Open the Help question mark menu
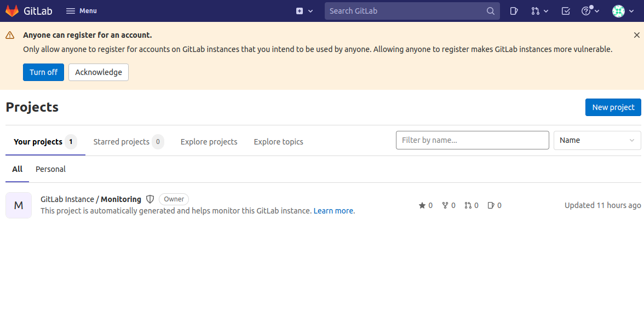This screenshot has height=323, width=644. pyautogui.click(x=590, y=11)
